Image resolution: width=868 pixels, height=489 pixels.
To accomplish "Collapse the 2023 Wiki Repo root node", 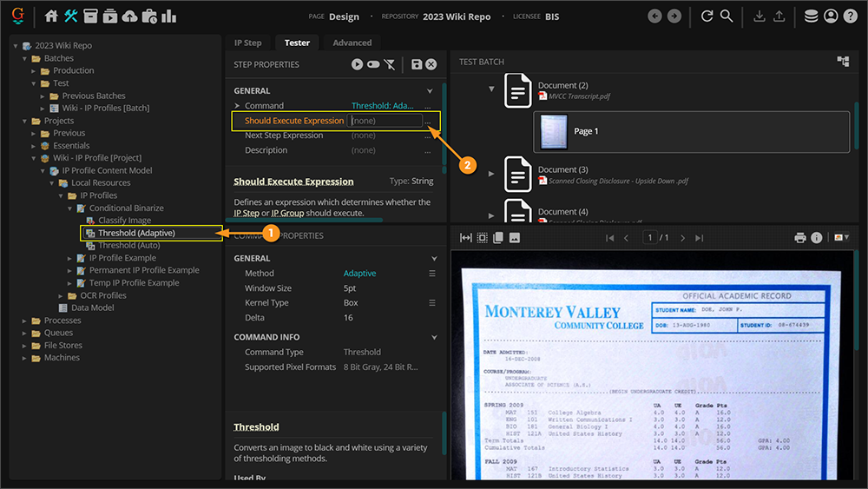I will pyautogui.click(x=16, y=45).
